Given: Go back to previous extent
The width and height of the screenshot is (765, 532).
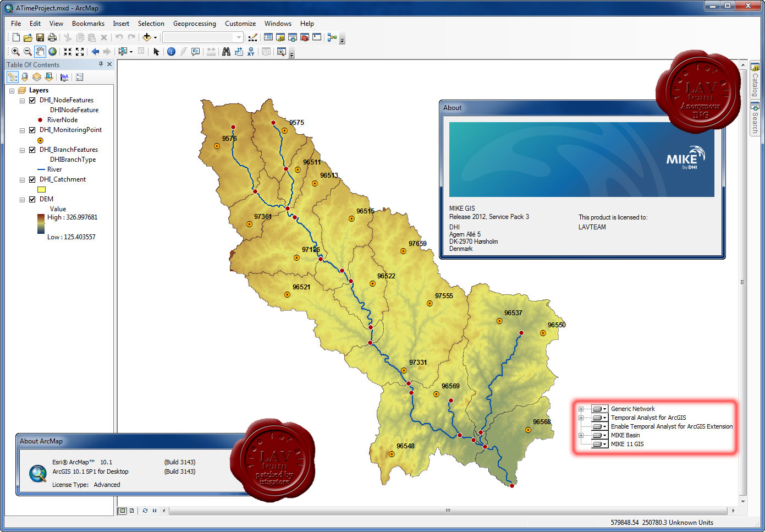Looking at the screenshot, I should [95, 52].
